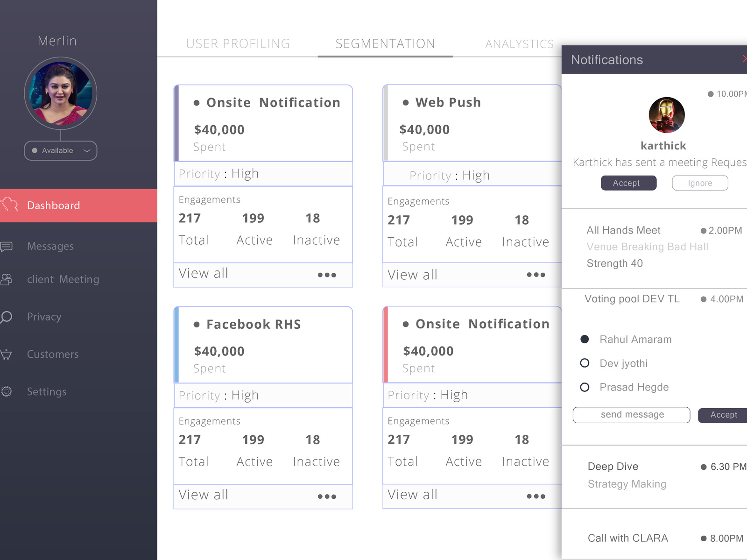747x560 pixels.
Task: Click Merlin's profile picture
Action: pyautogui.click(x=61, y=94)
